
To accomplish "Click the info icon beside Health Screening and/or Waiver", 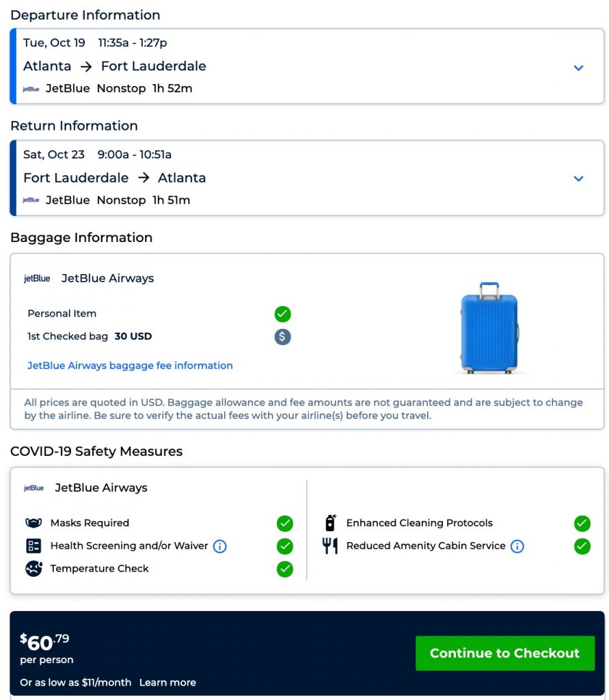I will [x=220, y=546].
